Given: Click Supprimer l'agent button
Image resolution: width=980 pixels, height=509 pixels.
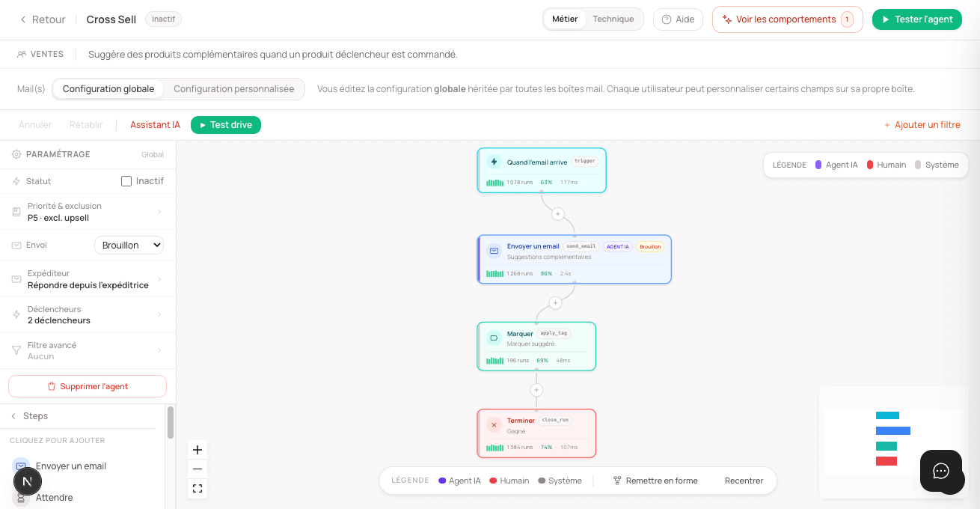Looking at the screenshot, I should 88,386.
